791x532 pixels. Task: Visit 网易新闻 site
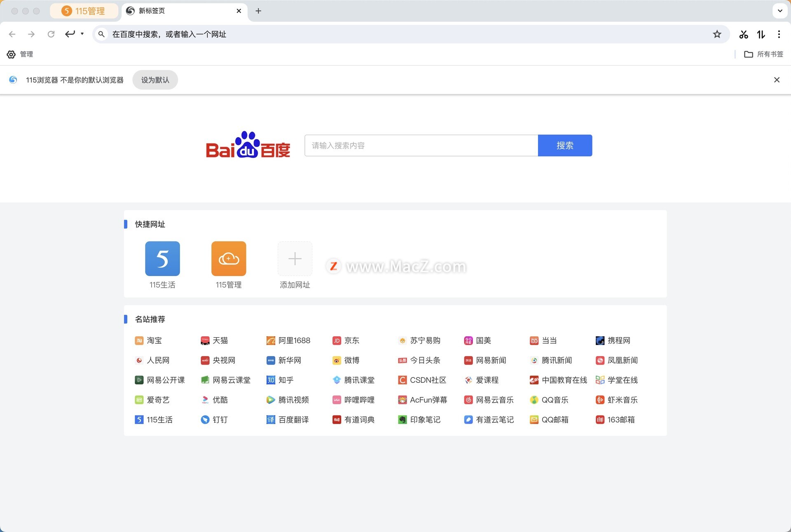pyautogui.click(x=485, y=360)
